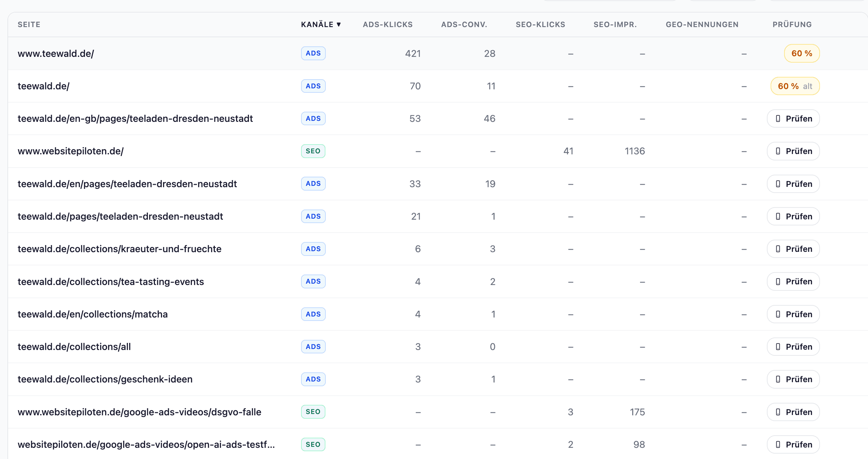Click the 1136 SEO impressions value

635,151
